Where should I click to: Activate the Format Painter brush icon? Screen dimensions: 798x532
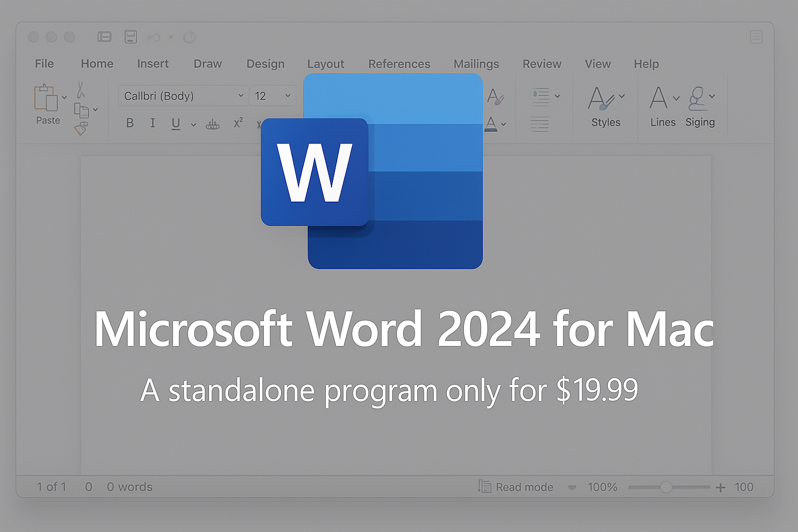pos(81,128)
